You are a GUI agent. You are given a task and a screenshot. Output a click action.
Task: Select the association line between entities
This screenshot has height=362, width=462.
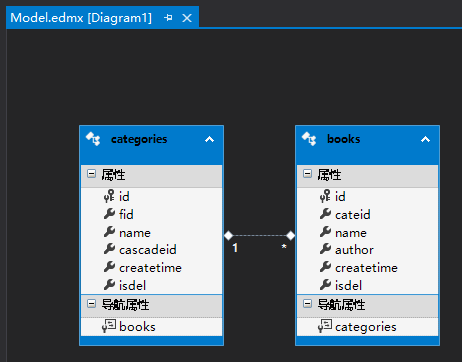point(259,236)
